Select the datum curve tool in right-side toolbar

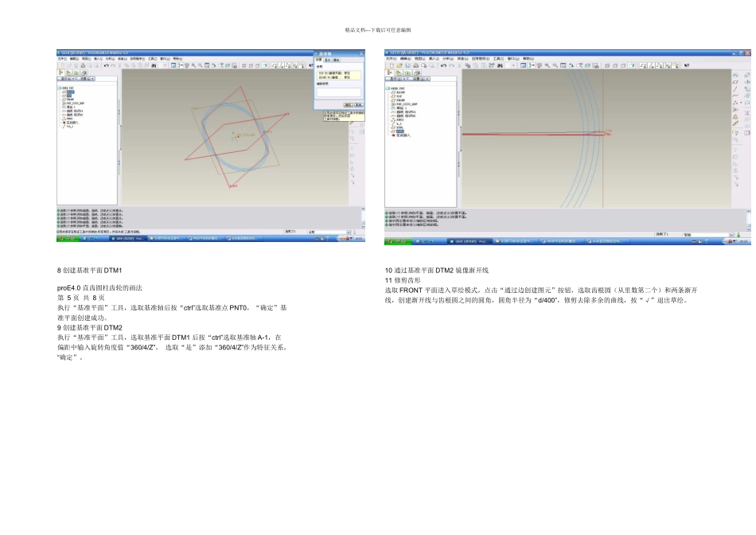coord(735,96)
